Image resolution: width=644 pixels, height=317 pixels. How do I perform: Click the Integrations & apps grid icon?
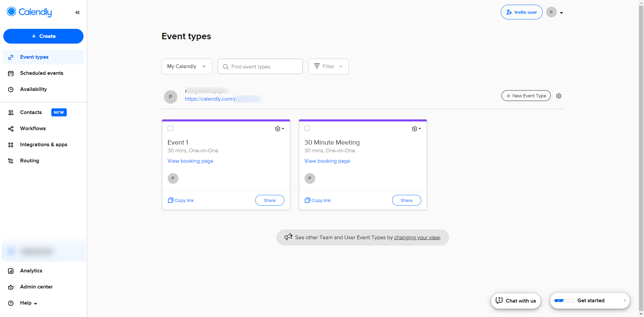[x=11, y=145]
